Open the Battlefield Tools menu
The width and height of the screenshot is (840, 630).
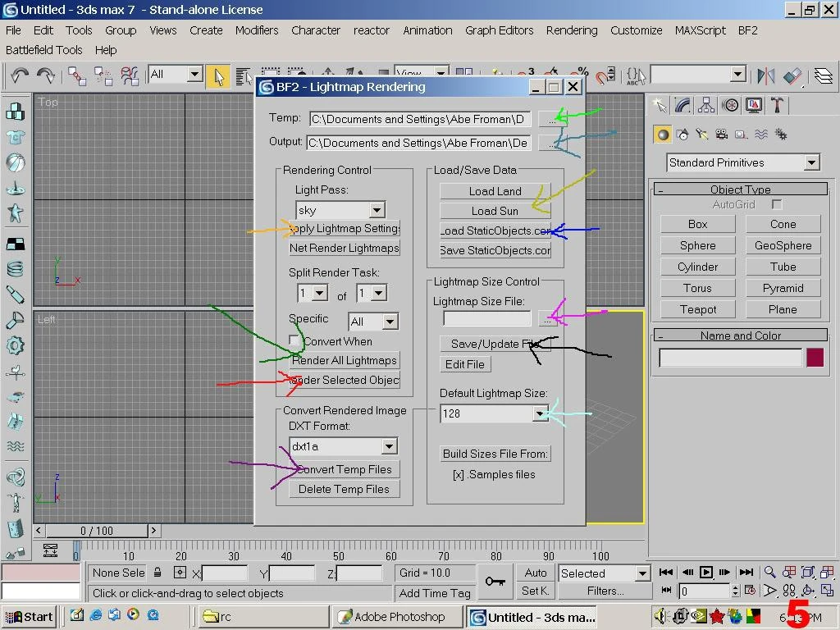(x=44, y=50)
